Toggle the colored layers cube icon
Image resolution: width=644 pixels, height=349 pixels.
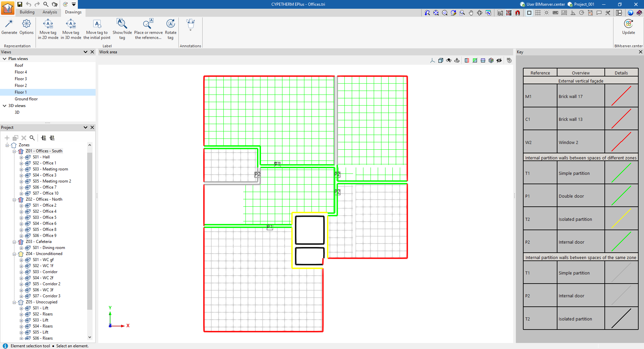[491, 60]
